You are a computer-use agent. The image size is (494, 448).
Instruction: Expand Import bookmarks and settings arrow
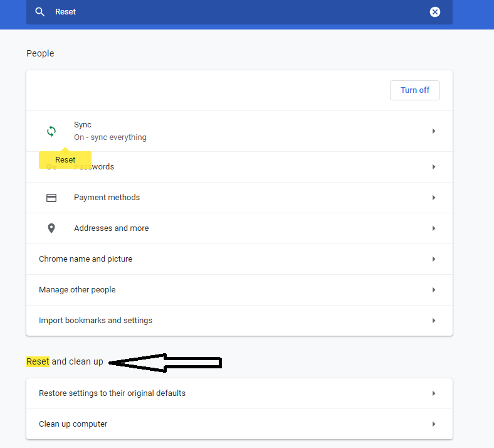[433, 321]
